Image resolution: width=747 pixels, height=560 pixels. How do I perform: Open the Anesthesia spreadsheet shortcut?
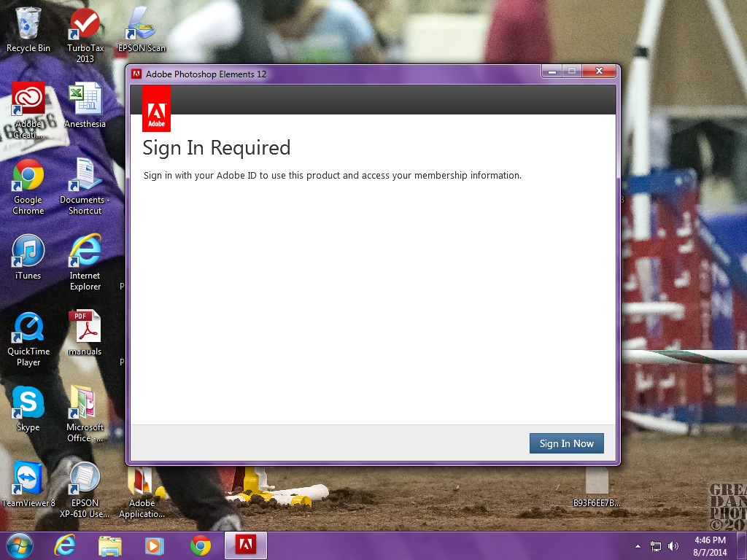pyautogui.click(x=85, y=98)
